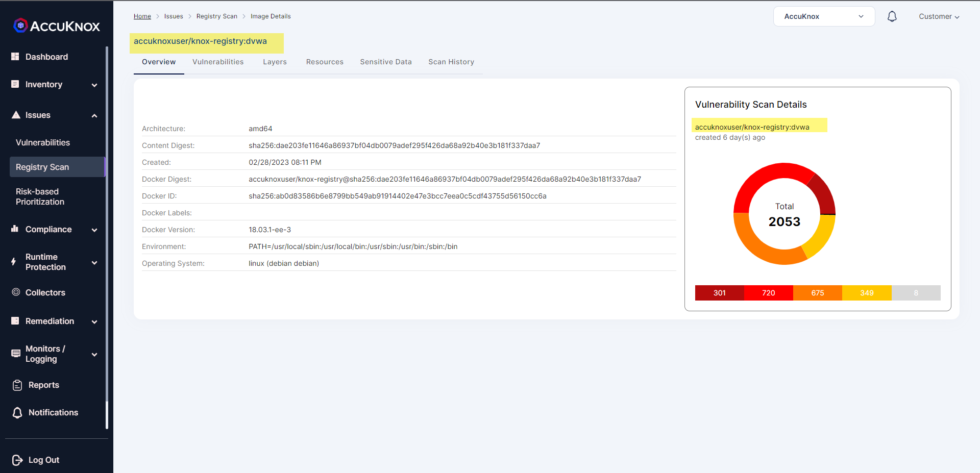The image size is (980, 473).
Task: Click the sidebar vertical scrollbar
Action: click(107, 237)
